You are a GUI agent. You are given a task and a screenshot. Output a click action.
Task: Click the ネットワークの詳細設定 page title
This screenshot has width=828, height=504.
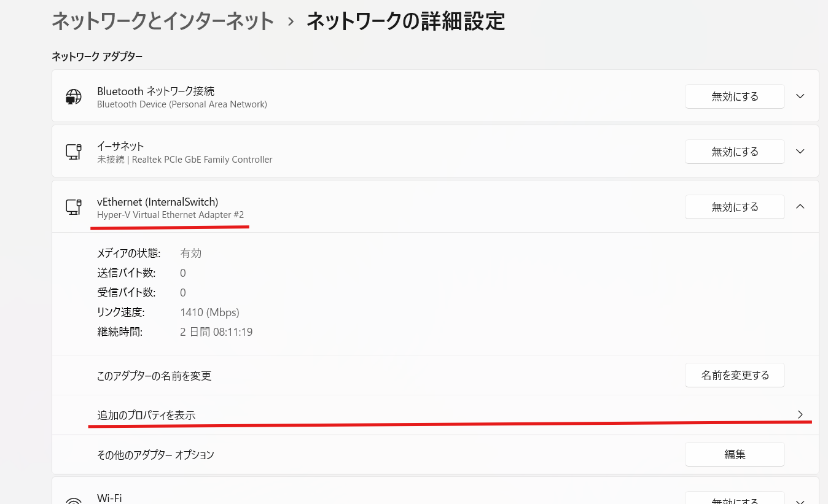405,21
